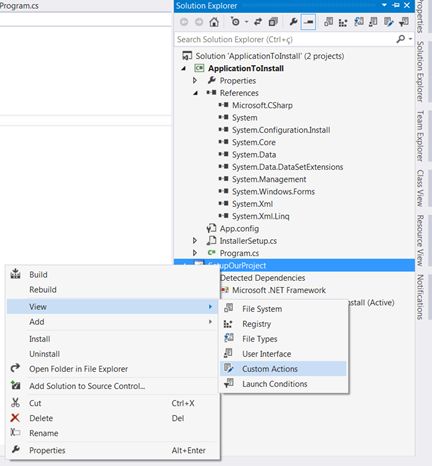Select System.Management reference
The image size is (432, 466).
click(x=269, y=179)
